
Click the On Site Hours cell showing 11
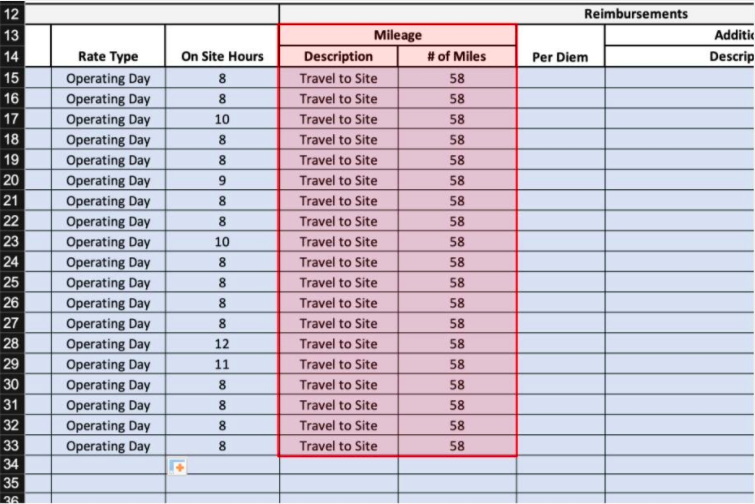(x=222, y=364)
